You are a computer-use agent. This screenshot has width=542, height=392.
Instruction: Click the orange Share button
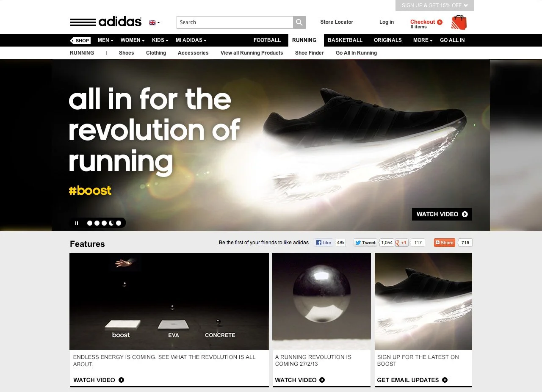(444, 243)
